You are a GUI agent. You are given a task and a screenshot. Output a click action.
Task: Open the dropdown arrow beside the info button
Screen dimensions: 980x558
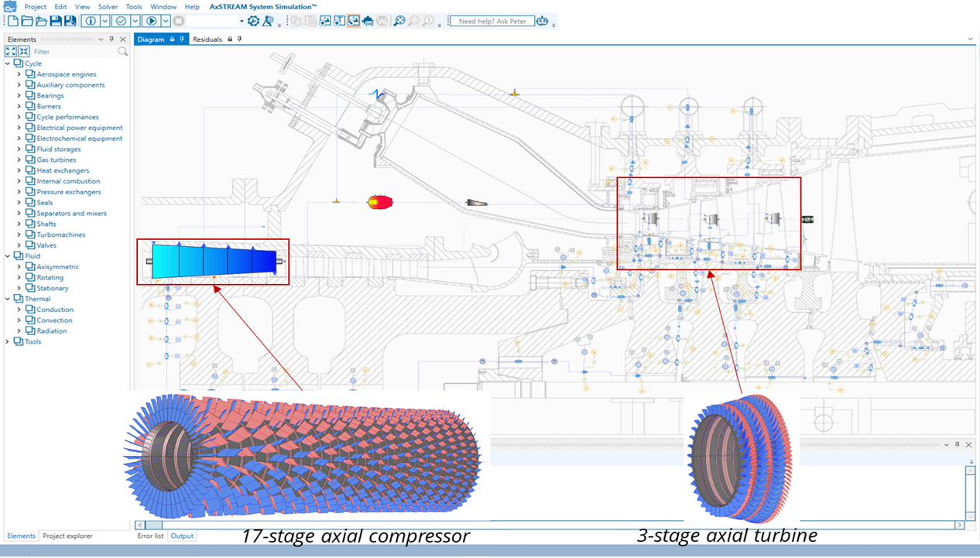[105, 21]
